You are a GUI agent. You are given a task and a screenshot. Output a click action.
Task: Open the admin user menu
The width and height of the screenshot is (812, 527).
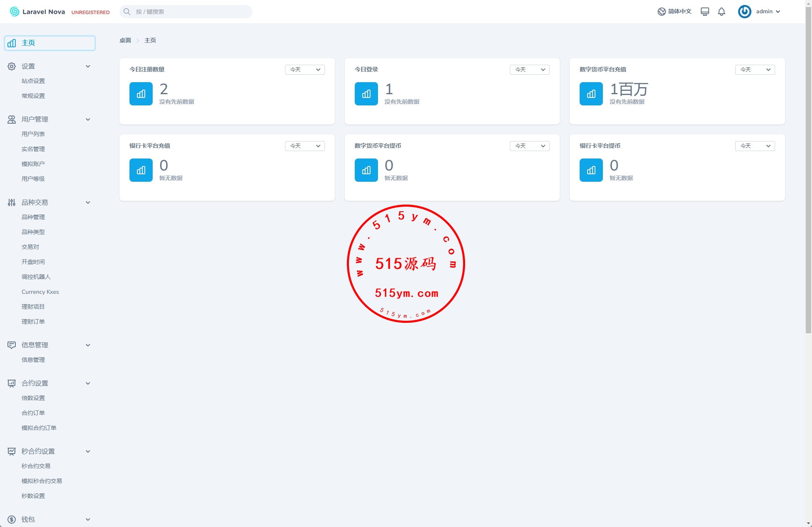[759, 12]
